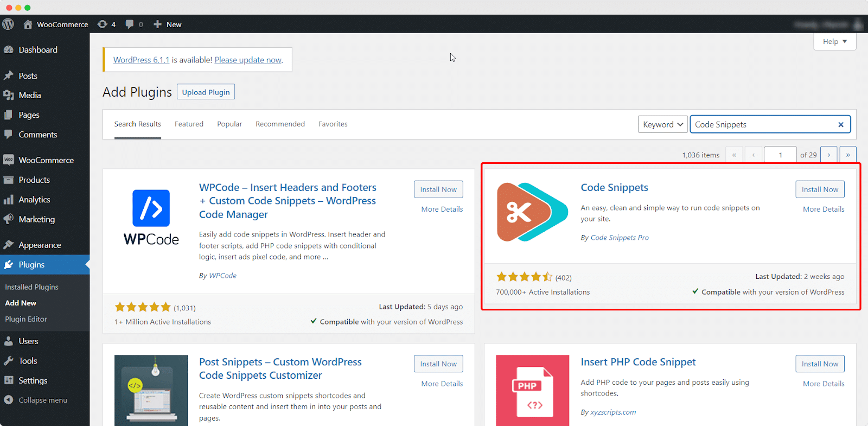
Task: Open the Insert PHP Code Snippet title
Action: [638, 362]
